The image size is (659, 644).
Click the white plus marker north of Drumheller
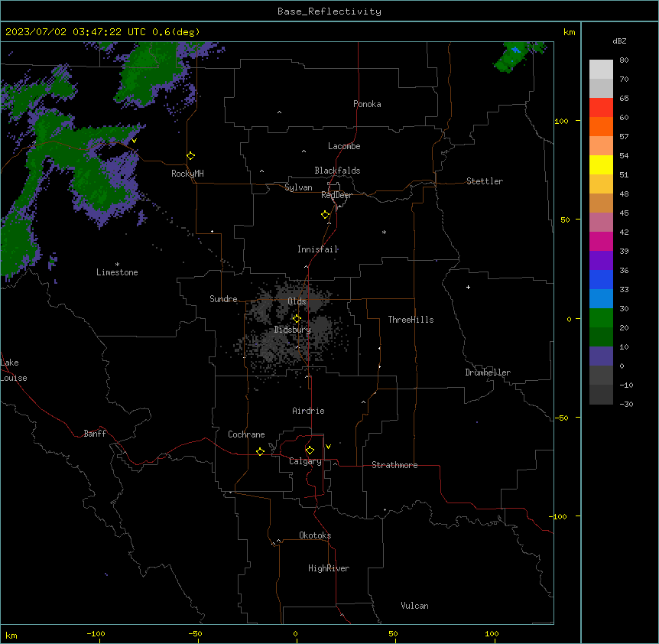(468, 287)
